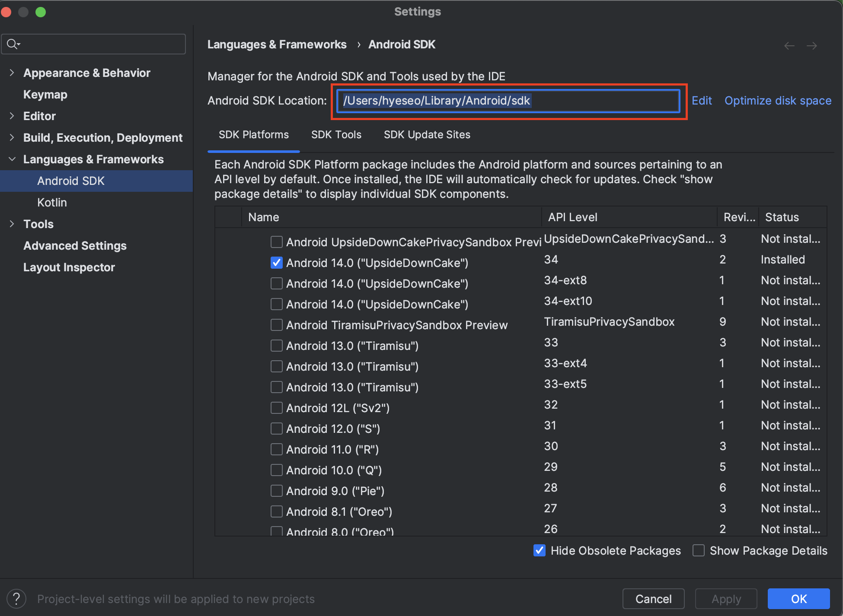Check Android 8.1 Oreo checkbox
843x616 pixels.
(277, 511)
